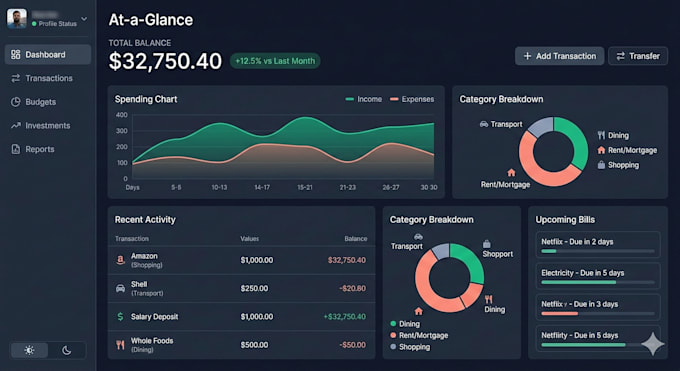
Task: Click the Transport car icon in top breakdown
Action: (x=484, y=124)
